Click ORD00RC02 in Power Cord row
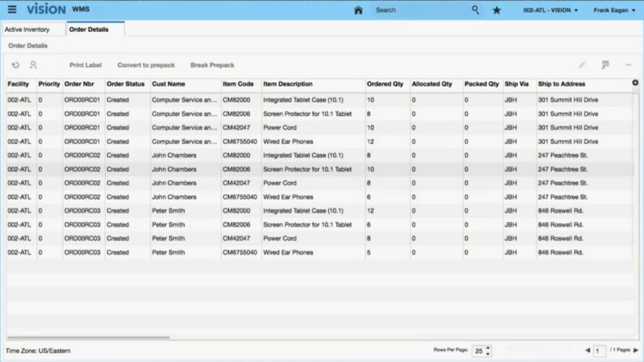The height and width of the screenshot is (362, 644). [x=82, y=183]
